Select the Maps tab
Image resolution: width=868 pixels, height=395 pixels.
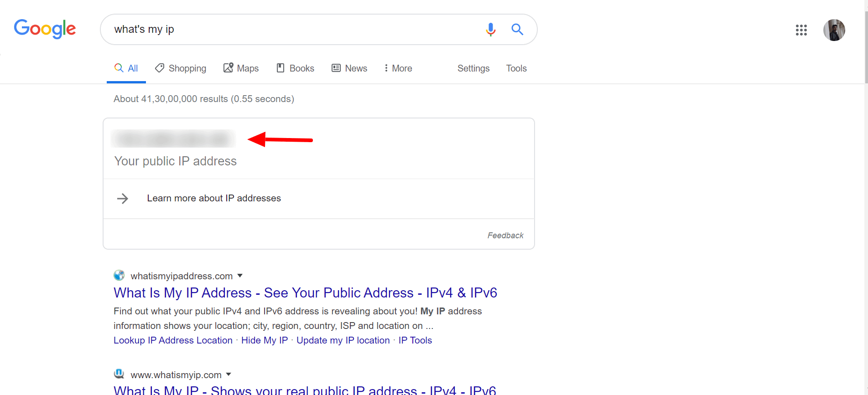[x=241, y=68]
